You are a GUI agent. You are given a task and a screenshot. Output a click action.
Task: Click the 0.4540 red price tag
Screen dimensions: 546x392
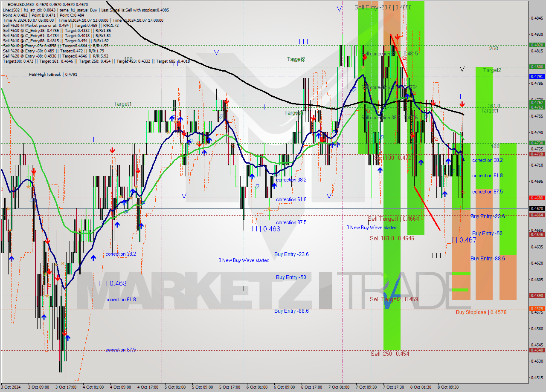pos(537,350)
